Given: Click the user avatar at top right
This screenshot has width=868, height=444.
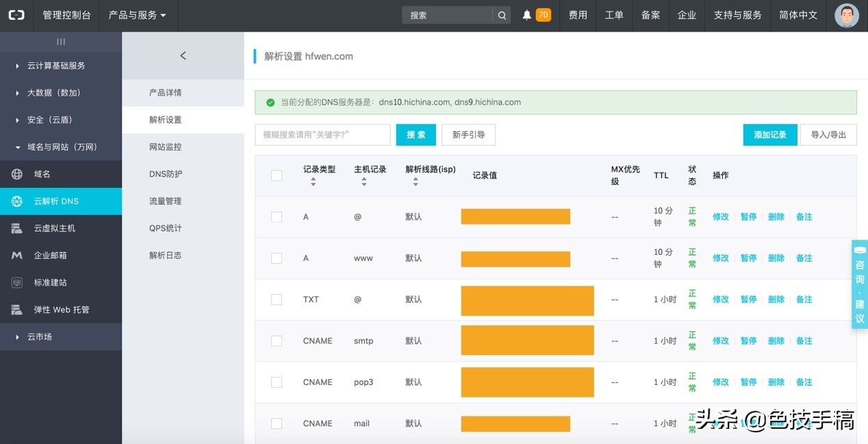Looking at the screenshot, I should (x=847, y=14).
